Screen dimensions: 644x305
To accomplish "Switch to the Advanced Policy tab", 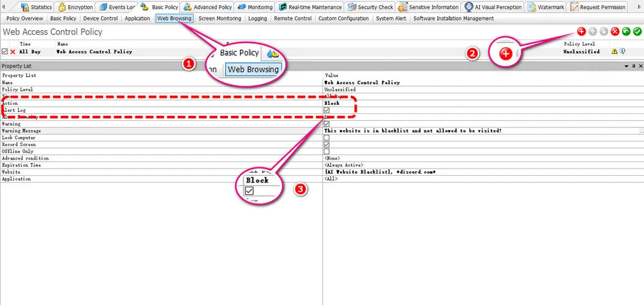I will 208,7.
